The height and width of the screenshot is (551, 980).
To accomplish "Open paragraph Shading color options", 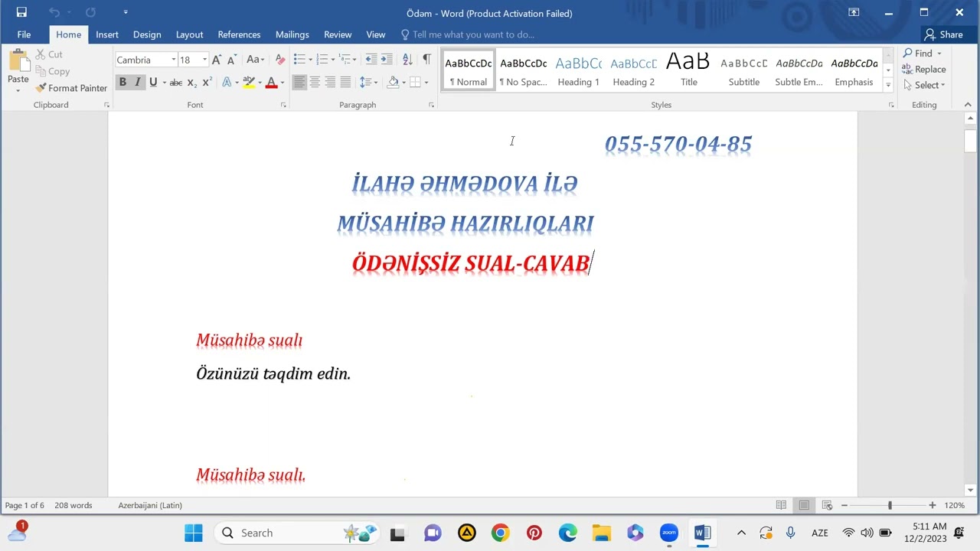I will click(394, 83).
